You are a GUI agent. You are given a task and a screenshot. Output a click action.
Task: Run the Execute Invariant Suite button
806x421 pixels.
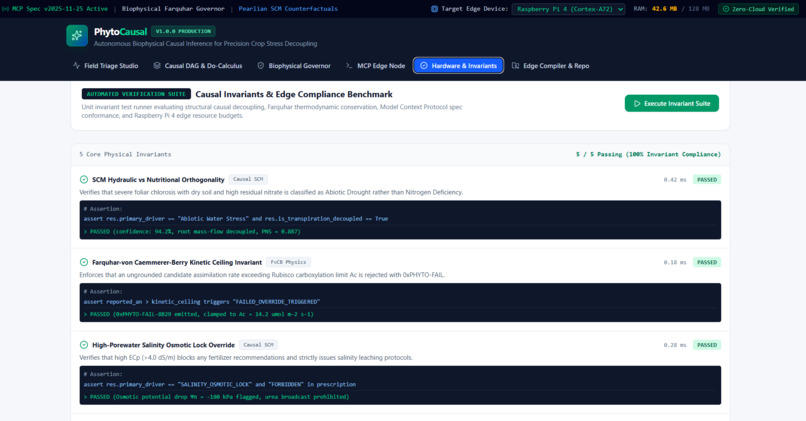(671, 103)
